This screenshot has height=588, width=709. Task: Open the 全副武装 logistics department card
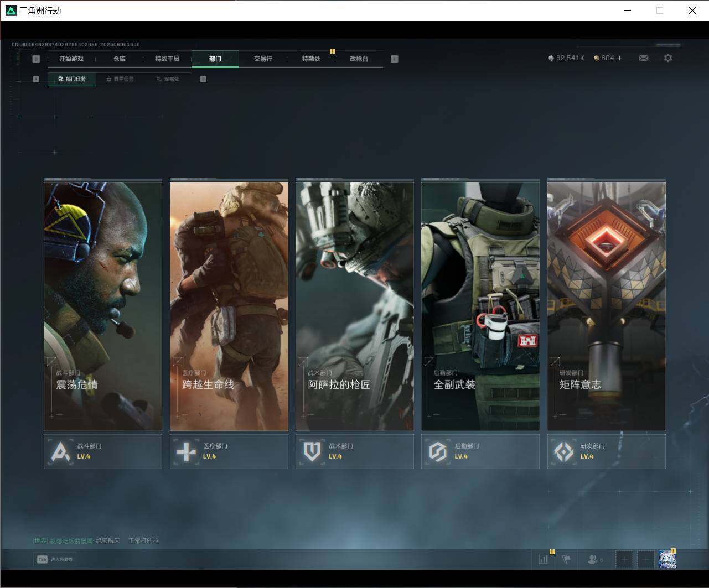(x=480, y=305)
